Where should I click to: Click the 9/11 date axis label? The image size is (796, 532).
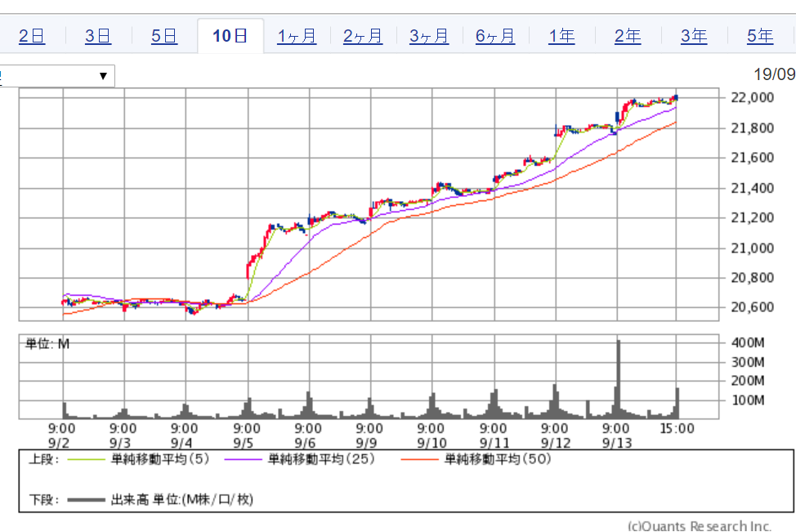click(494, 443)
